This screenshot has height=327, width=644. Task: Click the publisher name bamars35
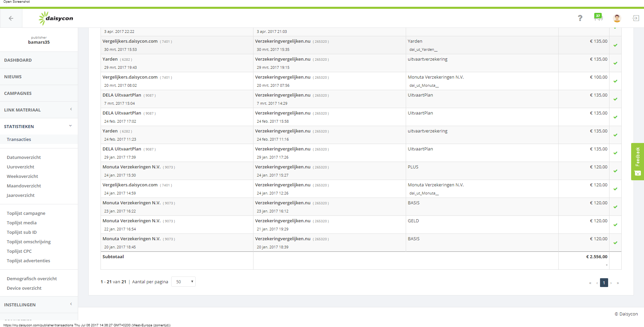39,42
